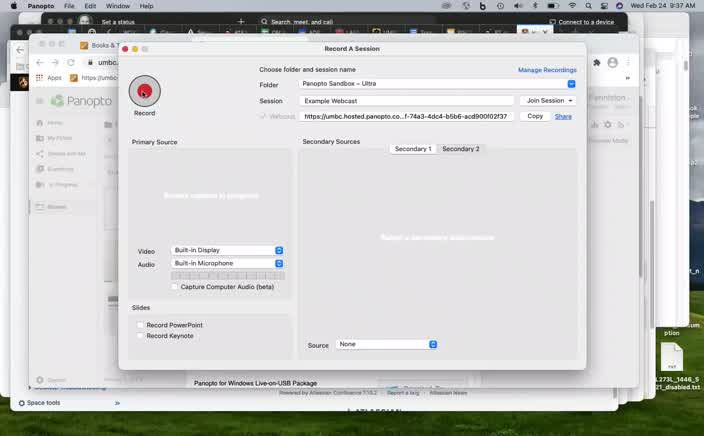Open the File menu
704x436 pixels.
pyautogui.click(x=69, y=6)
